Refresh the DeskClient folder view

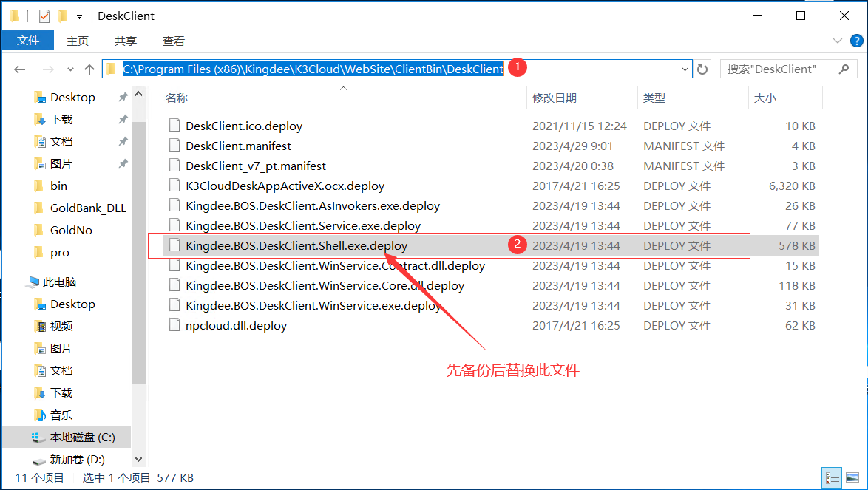pyautogui.click(x=702, y=69)
